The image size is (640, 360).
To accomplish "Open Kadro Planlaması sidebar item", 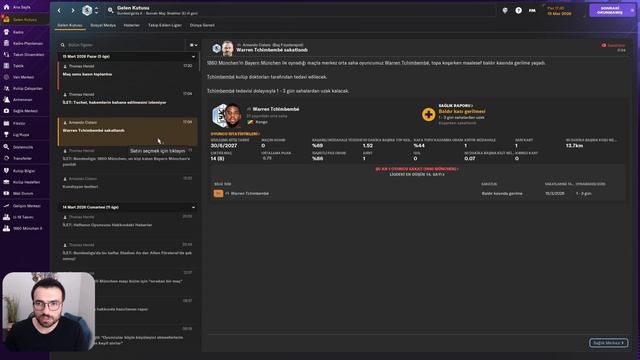I will (28, 43).
